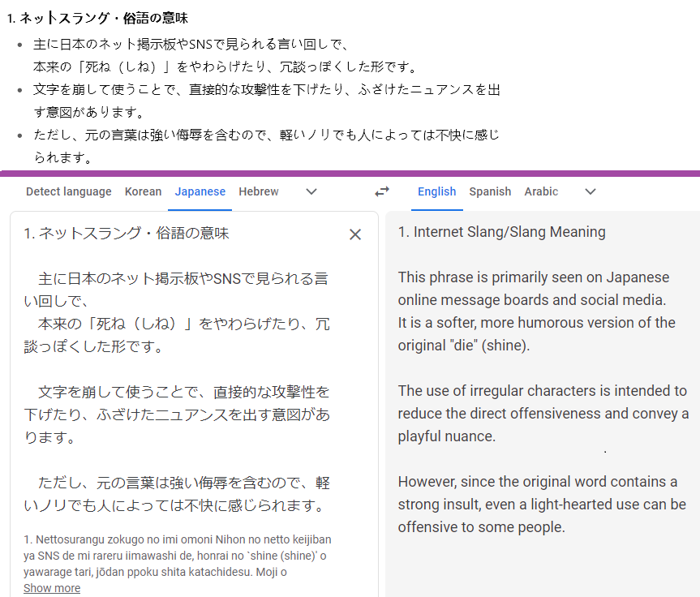Click translated text 'offensive to some people.'
This screenshot has width=700, height=597.
481,527
